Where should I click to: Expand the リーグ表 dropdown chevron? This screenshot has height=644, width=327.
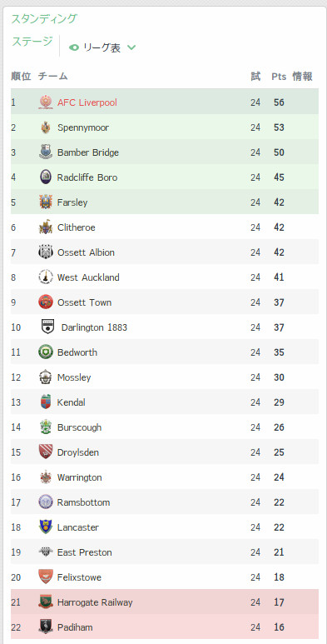[131, 47]
